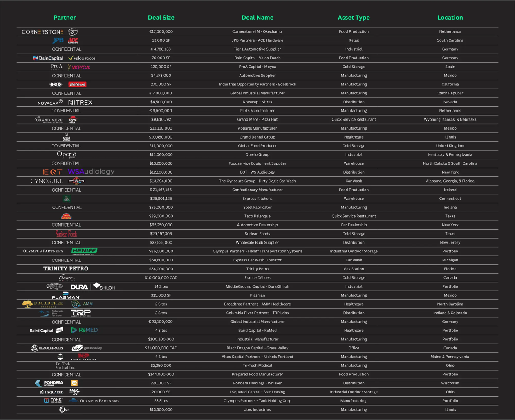Screen dimensions: 515x420
Task: Click the £11,000,000 deal size
Action: point(161,146)
